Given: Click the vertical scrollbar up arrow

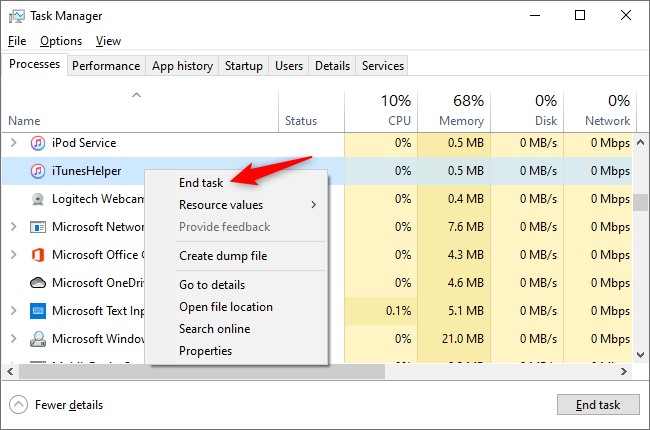Looking at the screenshot, I should [x=641, y=142].
